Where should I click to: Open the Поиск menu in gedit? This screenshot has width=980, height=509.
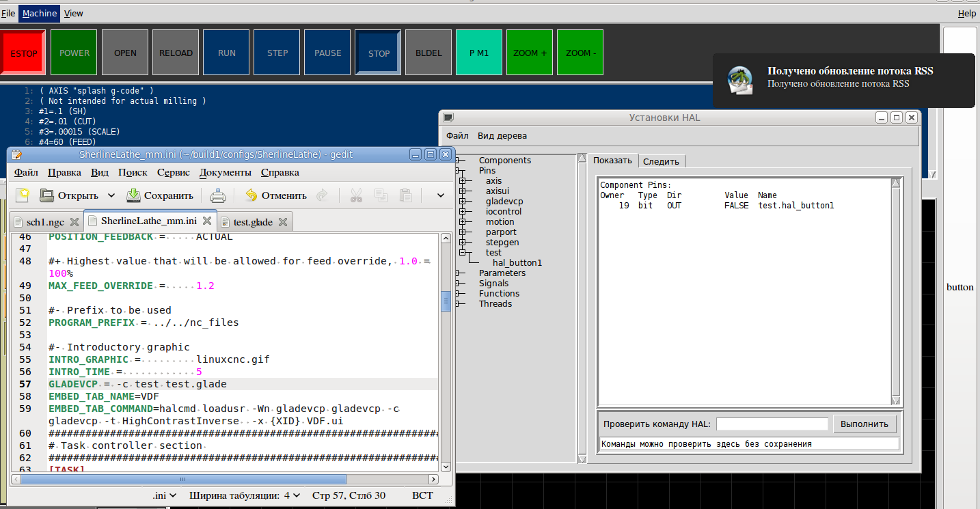[133, 173]
